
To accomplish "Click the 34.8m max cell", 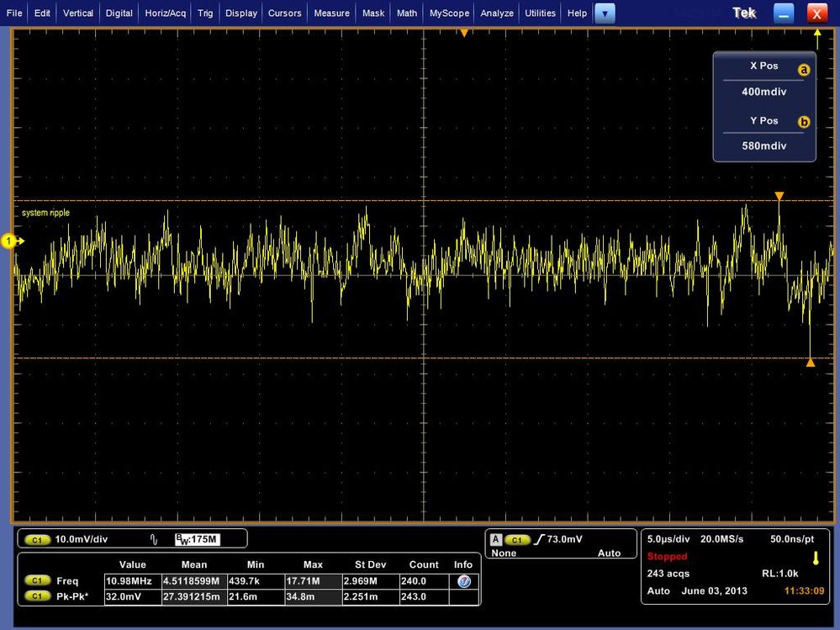I will click(314, 597).
